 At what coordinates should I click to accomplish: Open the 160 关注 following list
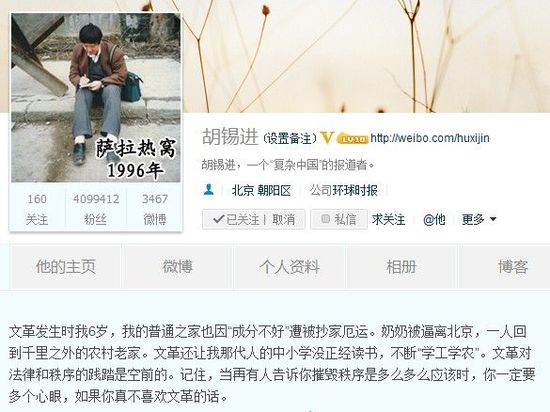coord(37,209)
